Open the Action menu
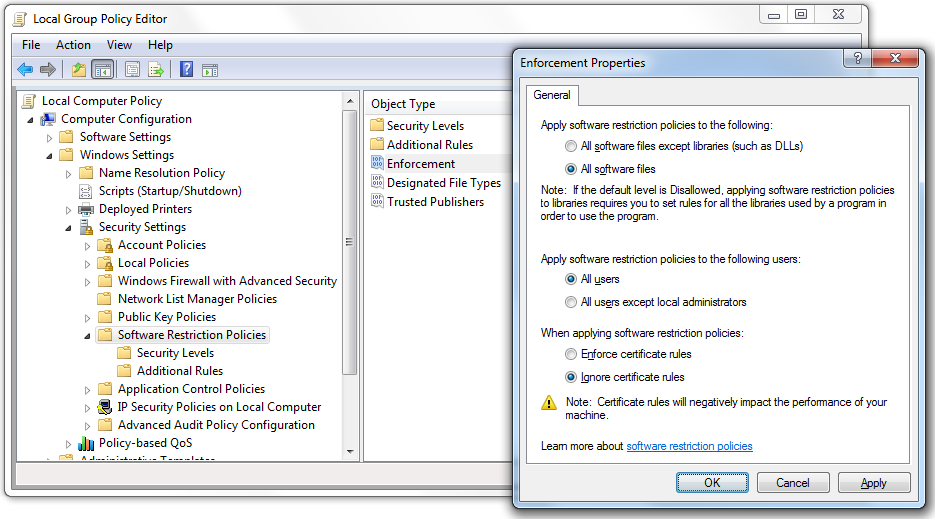935x519 pixels. tap(73, 45)
